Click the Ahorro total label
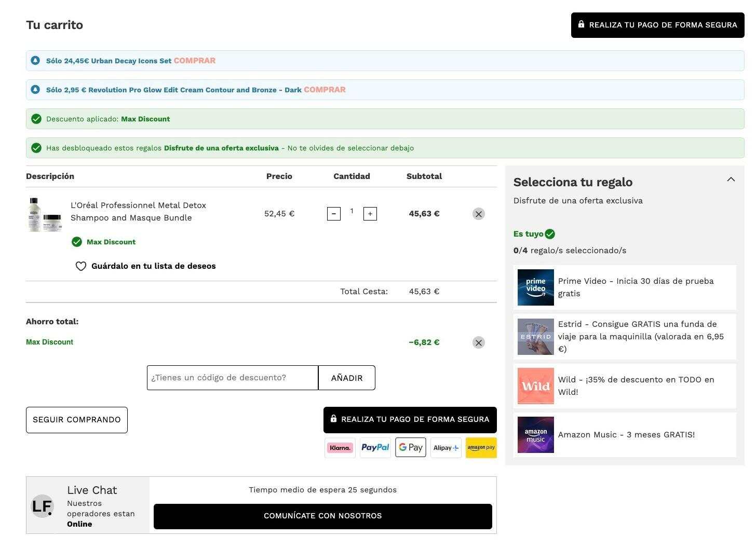This screenshot has height=550, width=756. [x=52, y=322]
